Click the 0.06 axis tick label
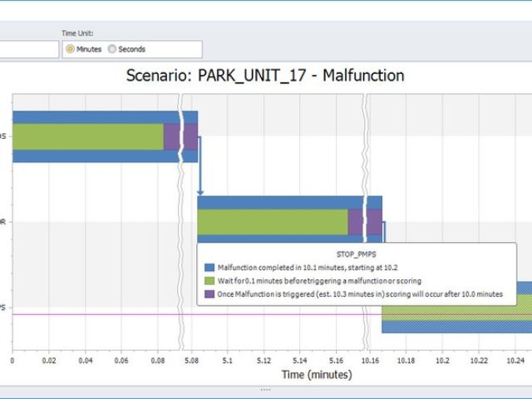This screenshot has height=399, width=532. click(x=121, y=360)
